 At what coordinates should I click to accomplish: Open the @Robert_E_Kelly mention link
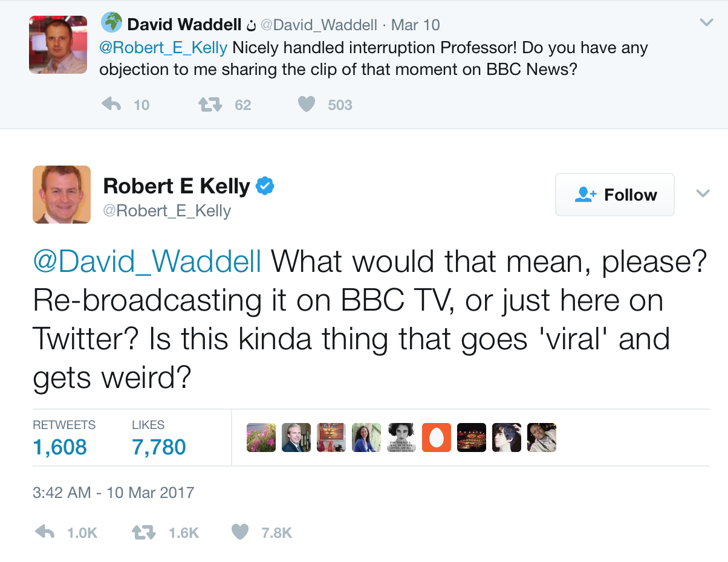tap(163, 48)
